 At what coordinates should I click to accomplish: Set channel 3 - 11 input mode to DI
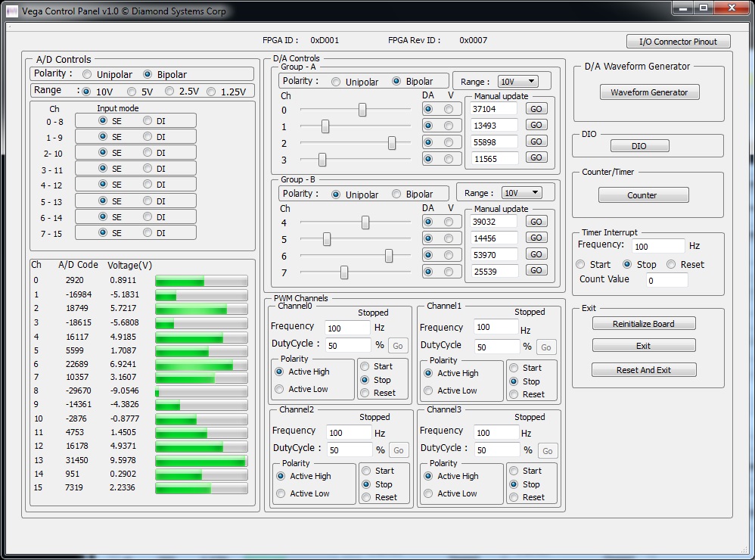click(148, 169)
